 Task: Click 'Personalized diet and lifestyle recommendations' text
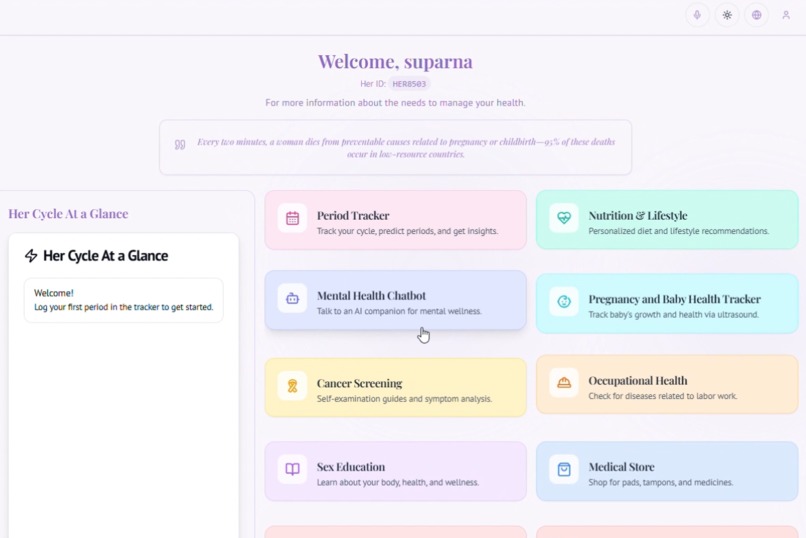point(679,231)
